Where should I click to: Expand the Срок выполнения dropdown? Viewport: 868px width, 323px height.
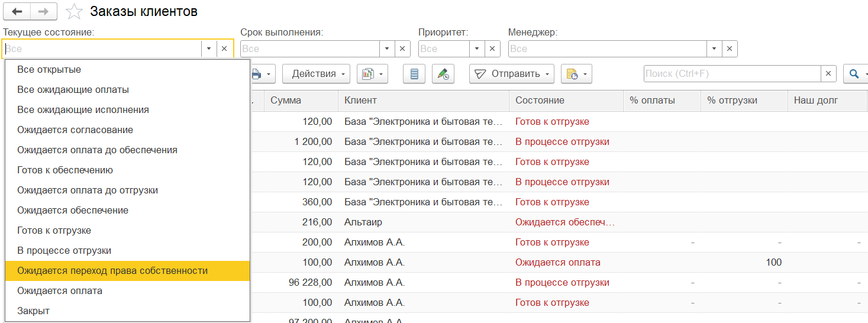click(387, 49)
